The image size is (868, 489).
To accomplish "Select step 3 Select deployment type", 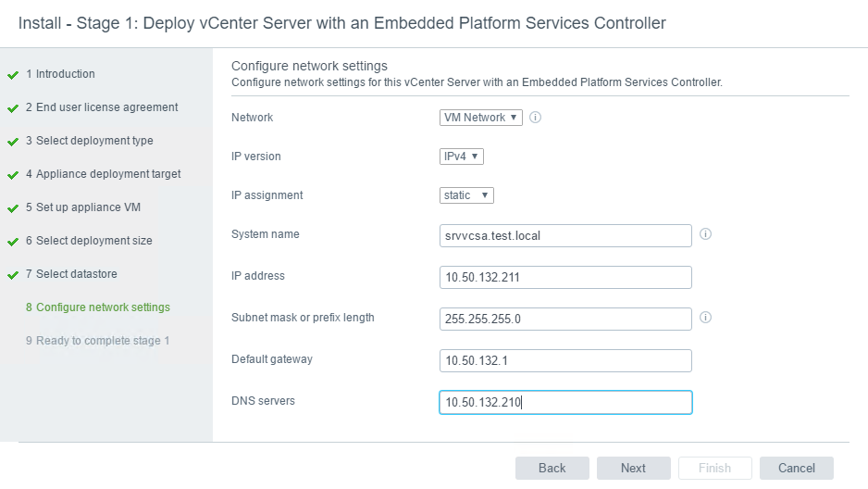I will coord(89,141).
